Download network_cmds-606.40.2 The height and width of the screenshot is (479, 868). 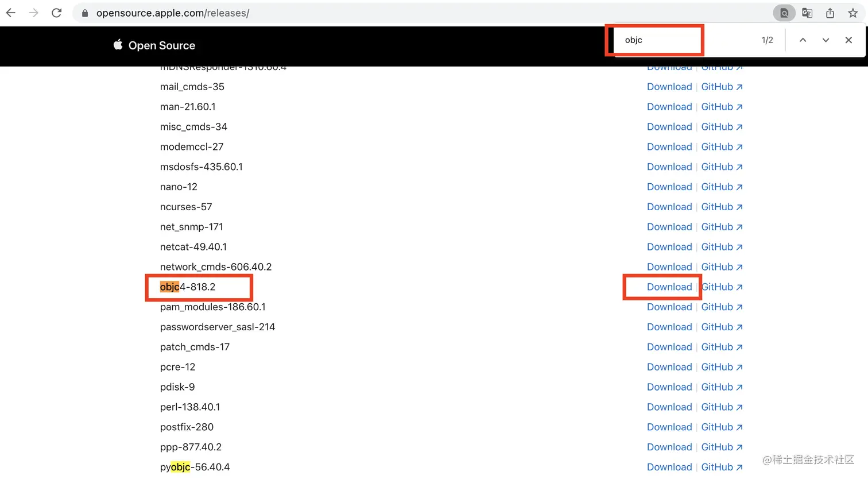(x=669, y=266)
